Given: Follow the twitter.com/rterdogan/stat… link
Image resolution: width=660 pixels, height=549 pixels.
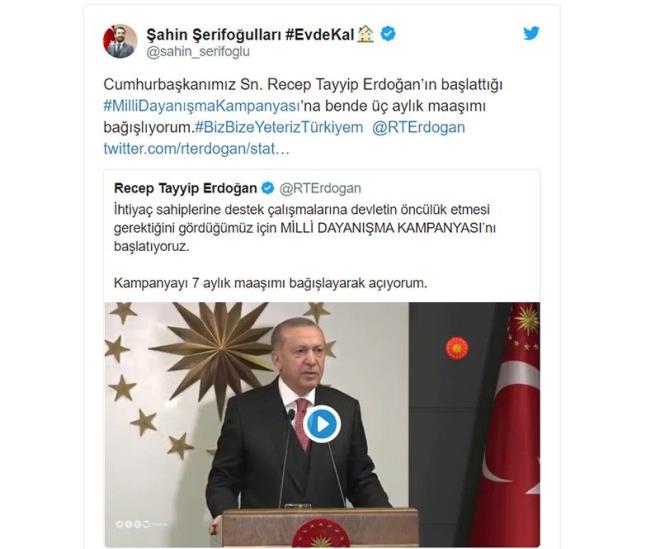Looking at the screenshot, I should point(197,149).
